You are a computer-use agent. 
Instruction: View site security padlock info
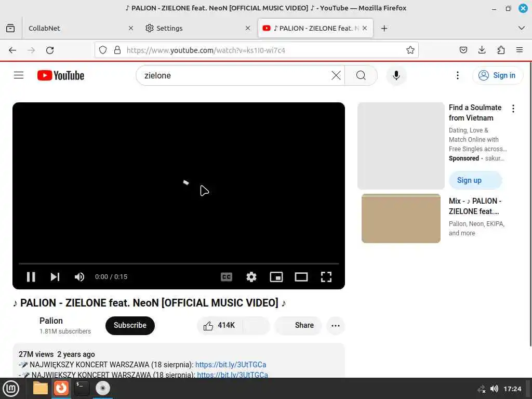(x=117, y=50)
